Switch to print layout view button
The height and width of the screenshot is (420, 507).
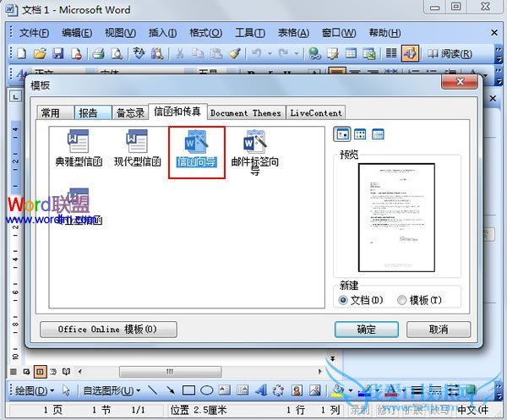pyautogui.click(x=40, y=372)
